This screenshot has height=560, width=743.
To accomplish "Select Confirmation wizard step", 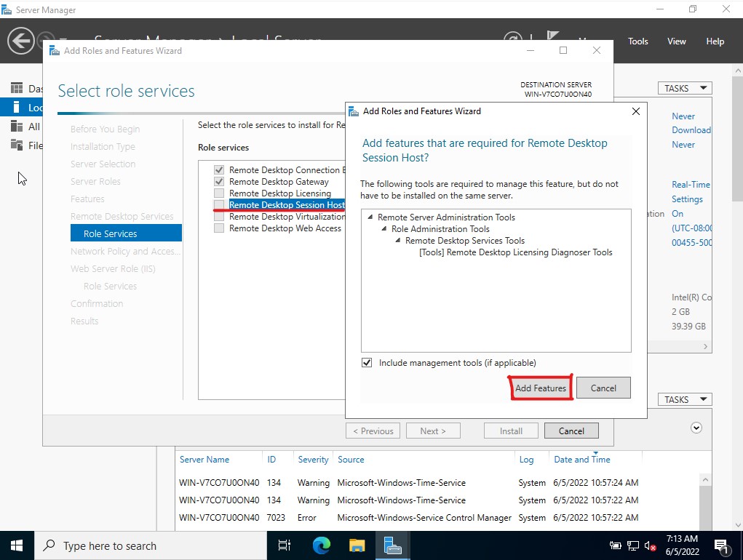I will (x=97, y=303).
